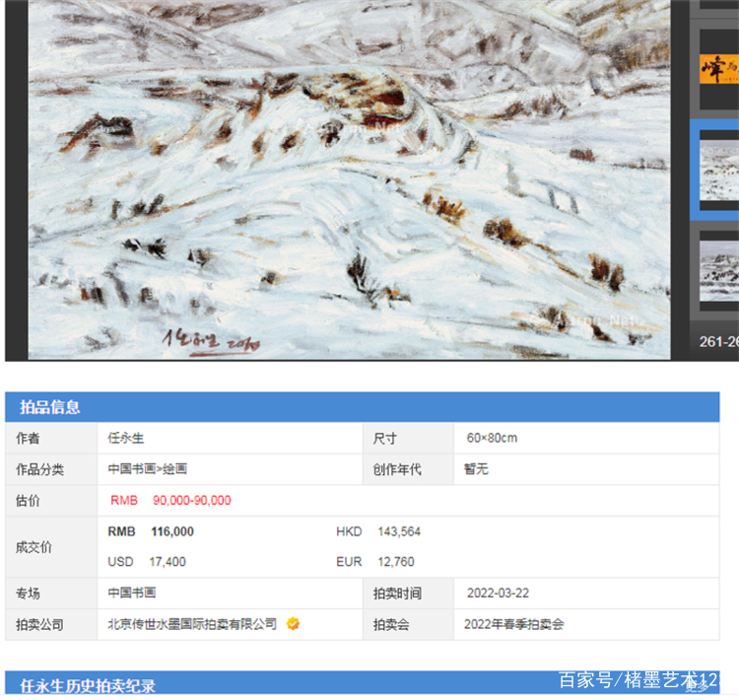This screenshot has height=700, width=739.
Task: Click the 作品分类 row label
Action: coord(39,469)
